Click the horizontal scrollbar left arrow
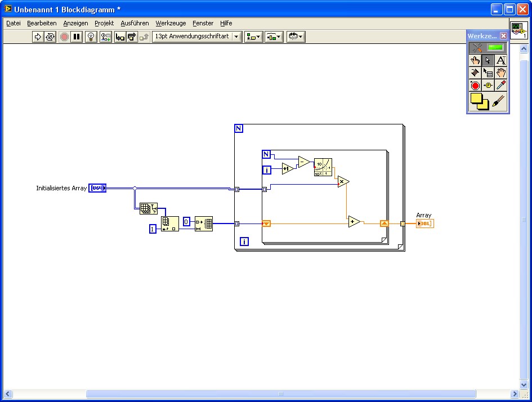The width and height of the screenshot is (532, 402). point(8,394)
